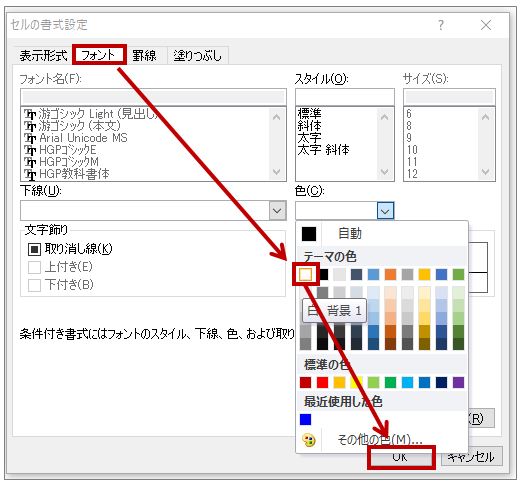Select font HGP教科書体

click(x=67, y=174)
